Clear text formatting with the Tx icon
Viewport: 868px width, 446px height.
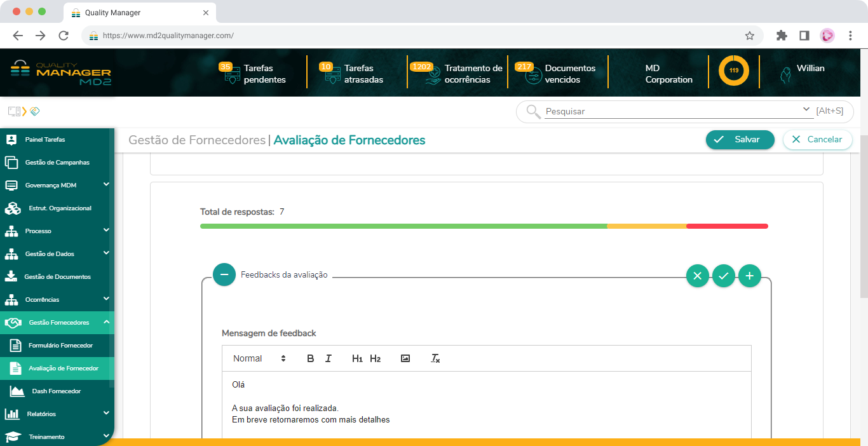click(x=435, y=358)
